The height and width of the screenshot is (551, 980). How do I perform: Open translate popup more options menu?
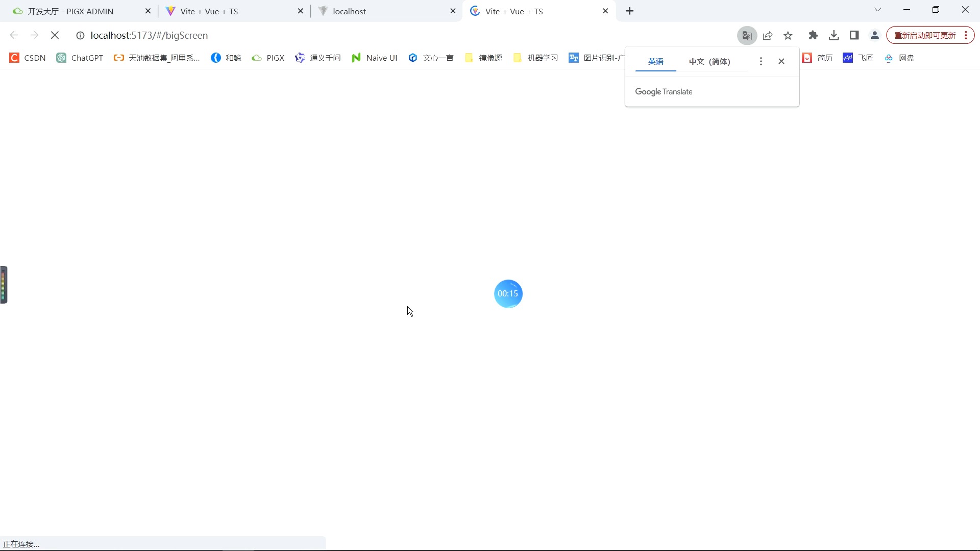click(x=761, y=61)
